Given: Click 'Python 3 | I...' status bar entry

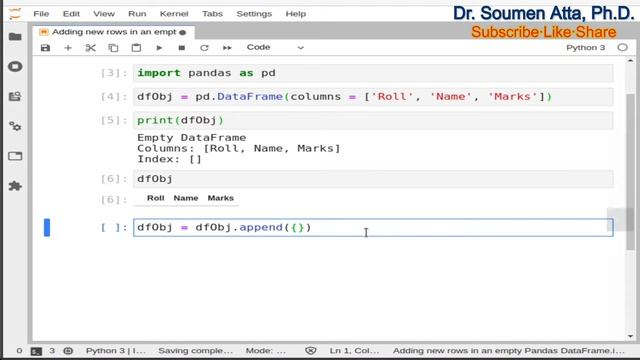Looking at the screenshot, I should pyautogui.click(x=116, y=351).
